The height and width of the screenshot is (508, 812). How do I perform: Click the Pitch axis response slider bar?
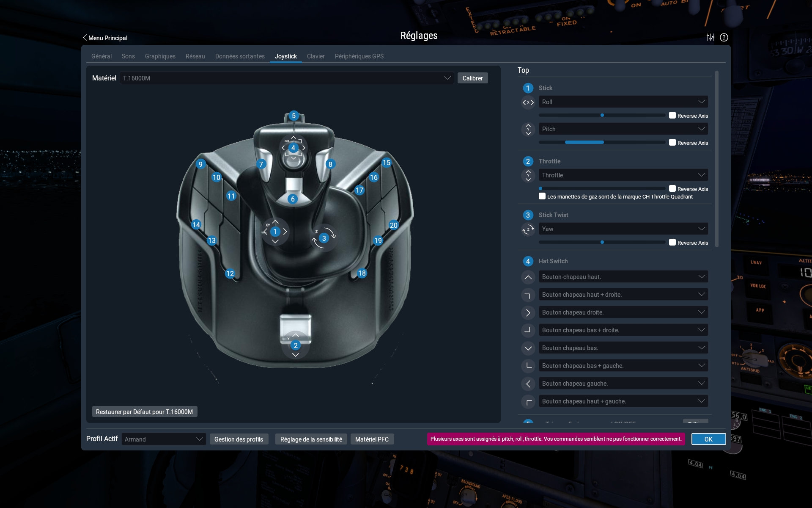tap(602, 142)
